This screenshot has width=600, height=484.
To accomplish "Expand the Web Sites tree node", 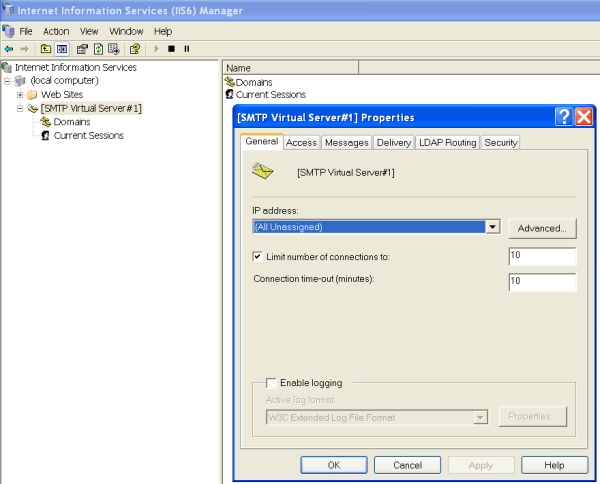I will tap(20, 94).
